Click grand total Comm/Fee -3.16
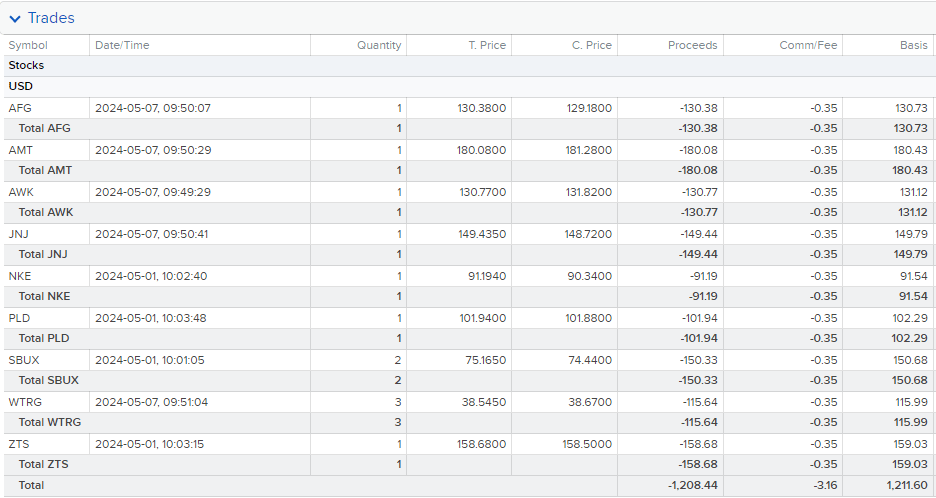 pyautogui.click(x=826, y=485)
